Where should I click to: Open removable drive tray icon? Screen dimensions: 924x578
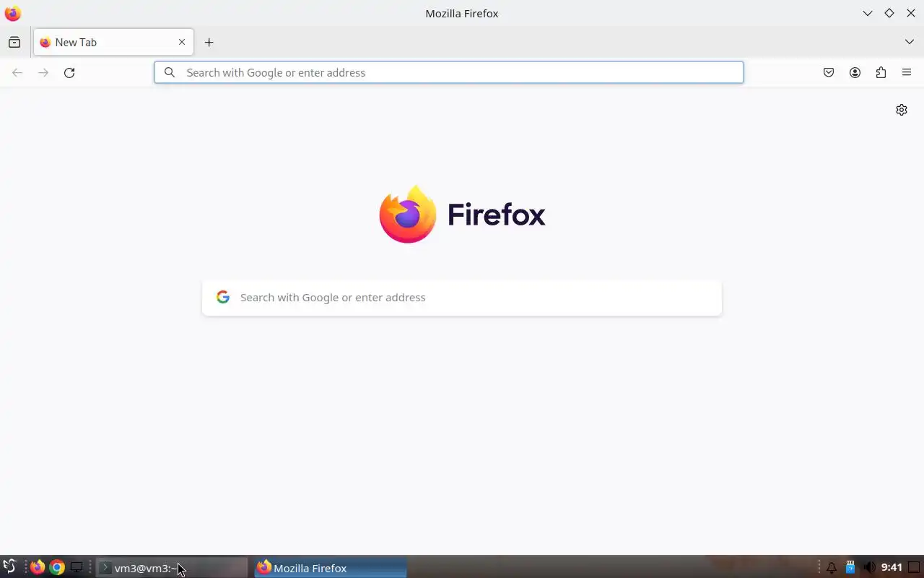tap(850, 567)
